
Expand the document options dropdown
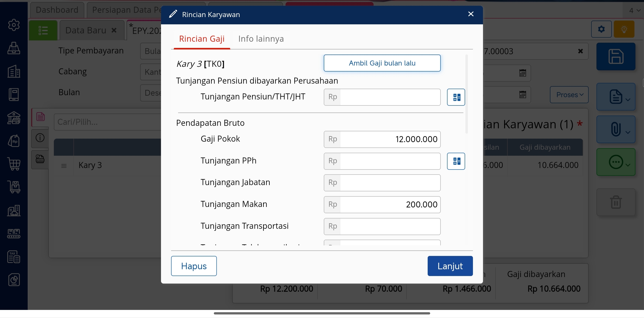pos(616,97)
